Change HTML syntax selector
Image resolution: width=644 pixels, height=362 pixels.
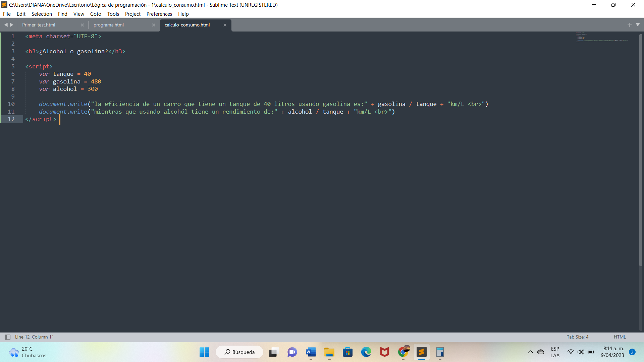(x=620, y=337)
